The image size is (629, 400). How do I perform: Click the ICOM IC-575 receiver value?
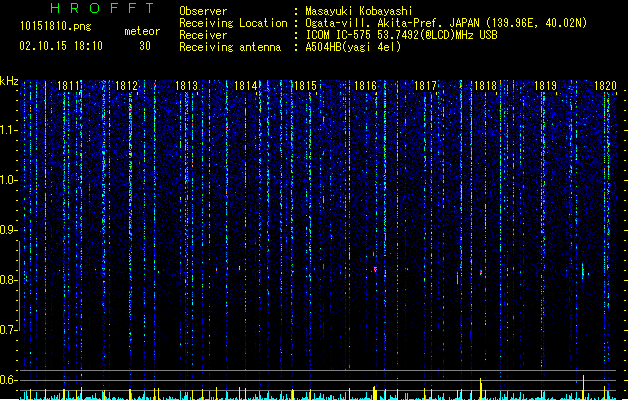401,35
